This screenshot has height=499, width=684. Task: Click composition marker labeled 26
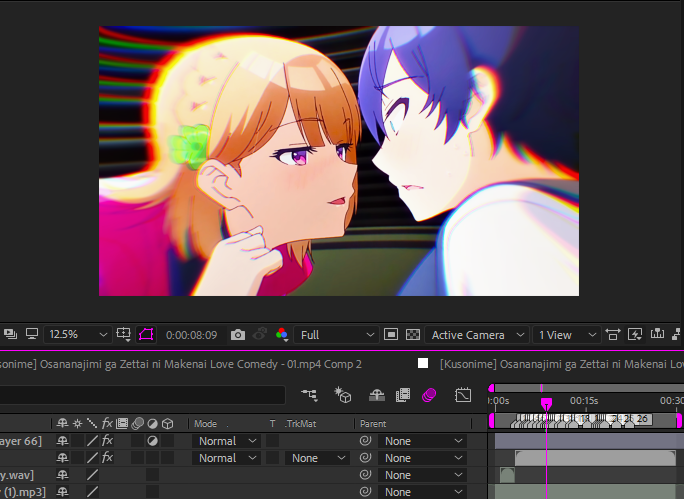[x=642, y=419]
